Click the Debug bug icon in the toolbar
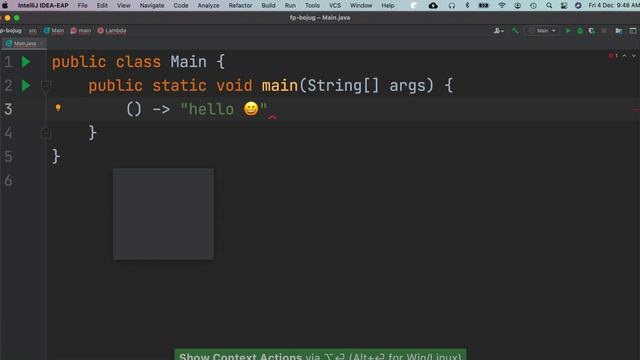 (x=580, y=31)
